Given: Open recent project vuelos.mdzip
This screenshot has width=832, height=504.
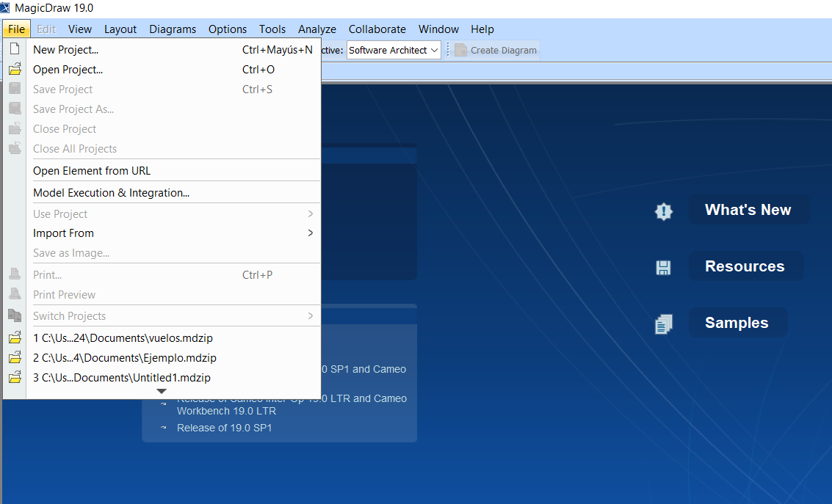Looking at the screenshot, I should click(x=162, y=337).
